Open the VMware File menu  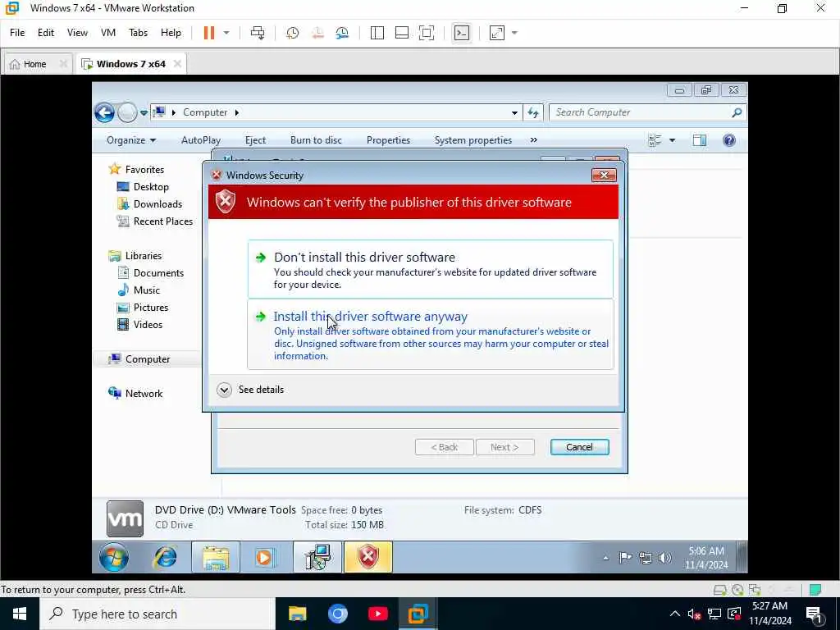17,33
